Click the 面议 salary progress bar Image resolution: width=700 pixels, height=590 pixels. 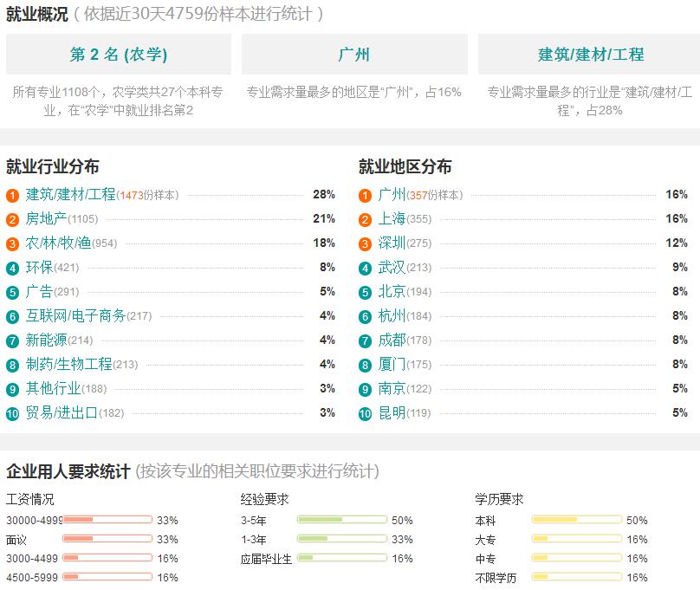click(107, 539)
